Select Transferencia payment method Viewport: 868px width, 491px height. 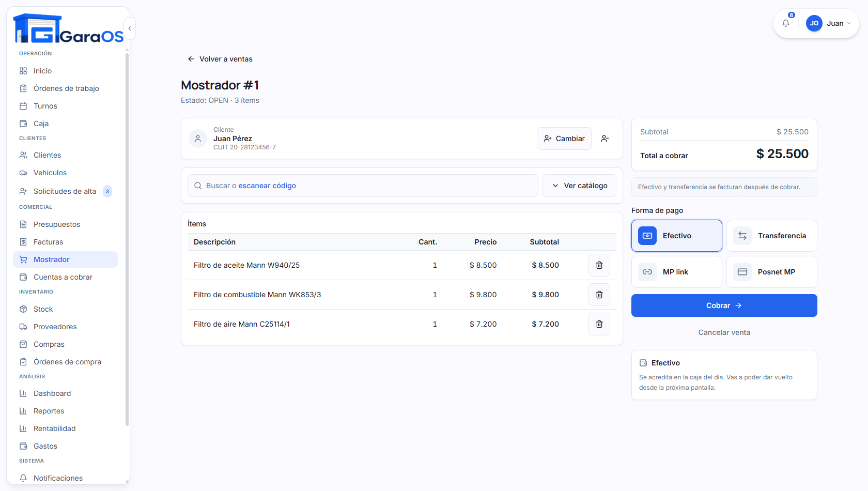772,236
